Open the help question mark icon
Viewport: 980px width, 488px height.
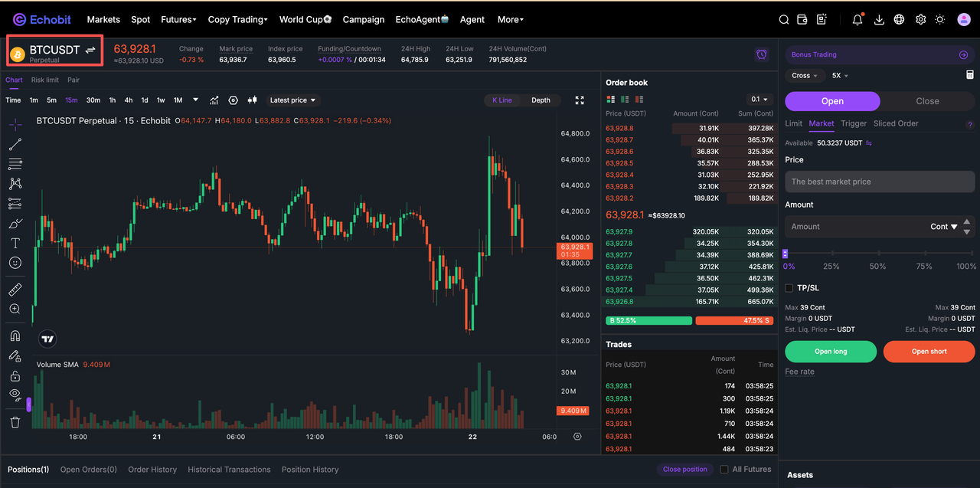[x=970, y=124]
